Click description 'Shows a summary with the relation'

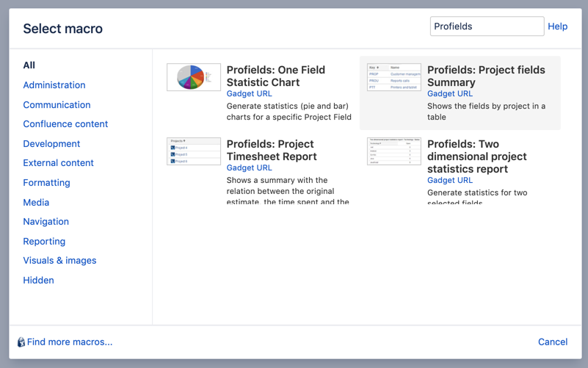coord(288,191)
